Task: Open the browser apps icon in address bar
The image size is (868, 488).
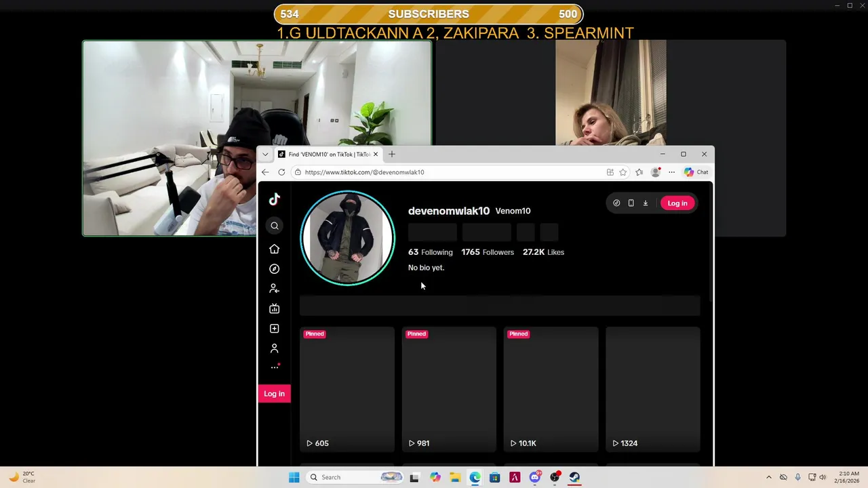Action: click(610, 172)
